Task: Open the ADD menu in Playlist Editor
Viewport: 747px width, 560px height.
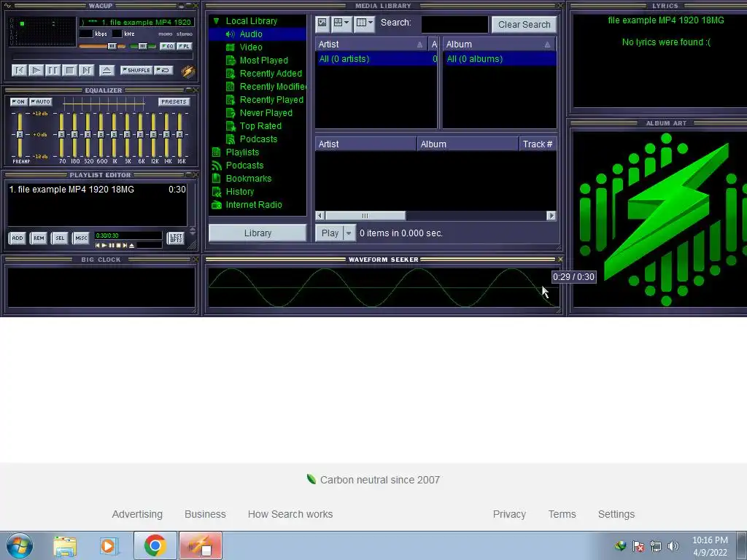Action: pyautogui.click(x=18, y=238)
